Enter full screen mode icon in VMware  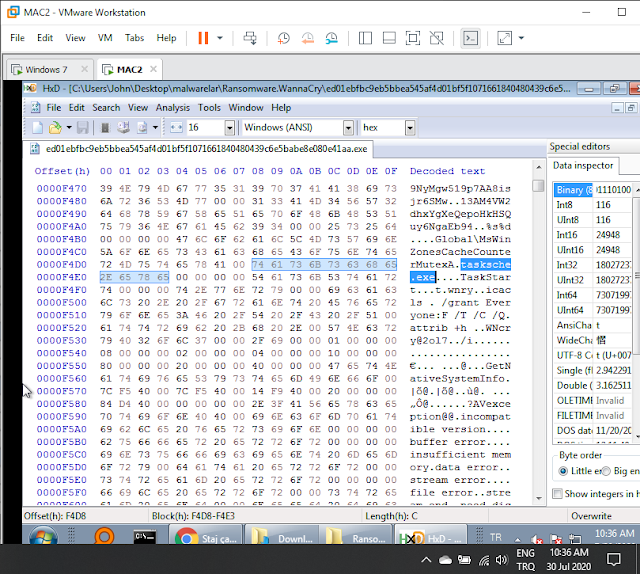[413, 38]
